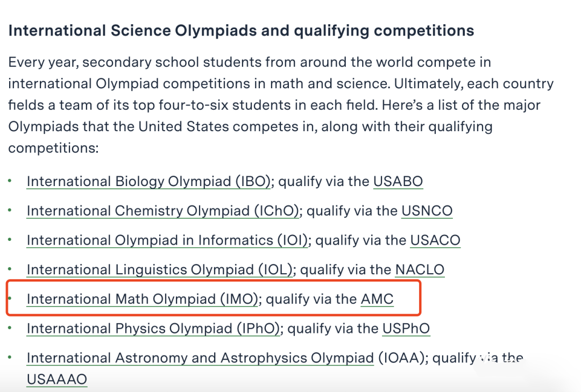Click the bullet before the Biology Olympiad
Image resolution: width=581 pixels, height=392 pixels.
pyautogui.click(x=10, y=181)
